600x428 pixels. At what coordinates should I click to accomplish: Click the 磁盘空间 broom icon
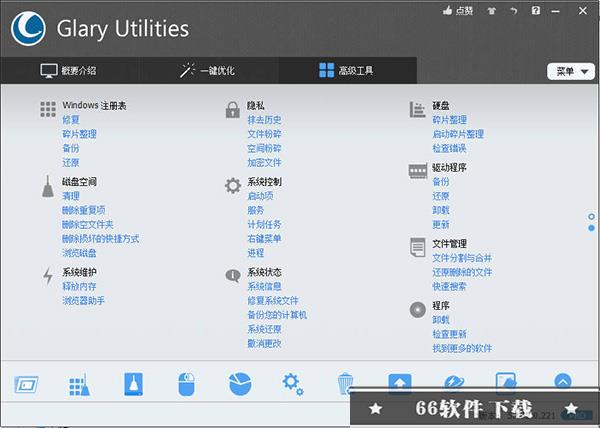[48, 187]
